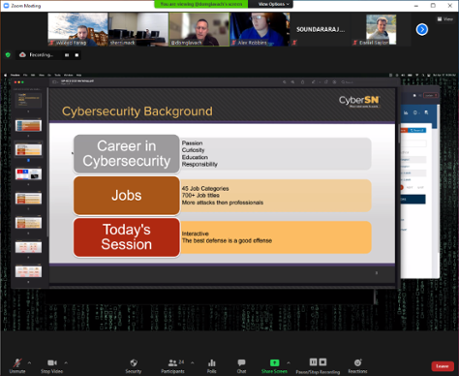Select the SOUNDARARAJ participant tile

(320, 29)
